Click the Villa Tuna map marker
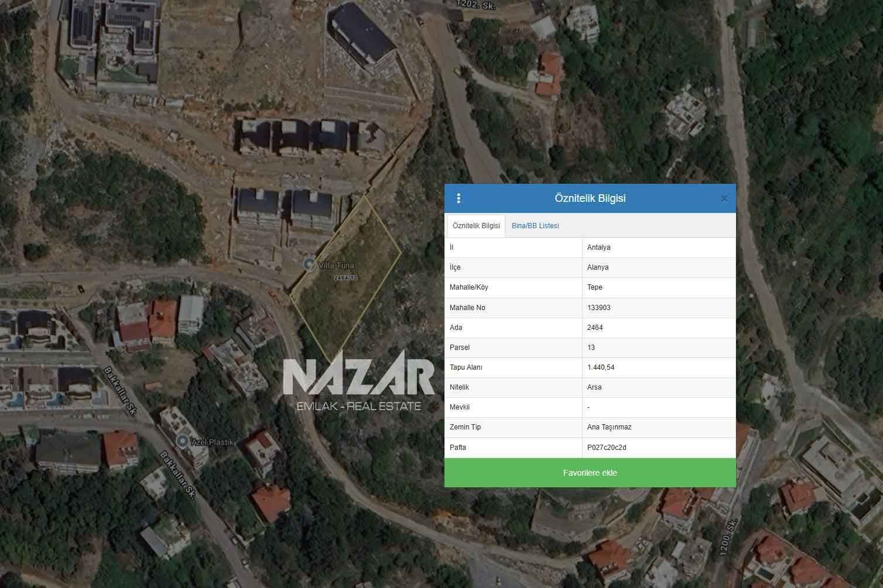 (309, 264)
